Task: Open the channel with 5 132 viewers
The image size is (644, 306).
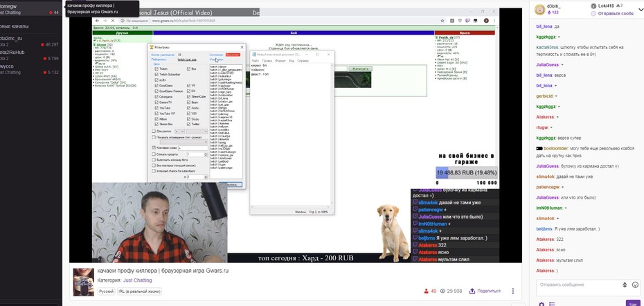Action: pyautogui.click(x=30, y=69)
